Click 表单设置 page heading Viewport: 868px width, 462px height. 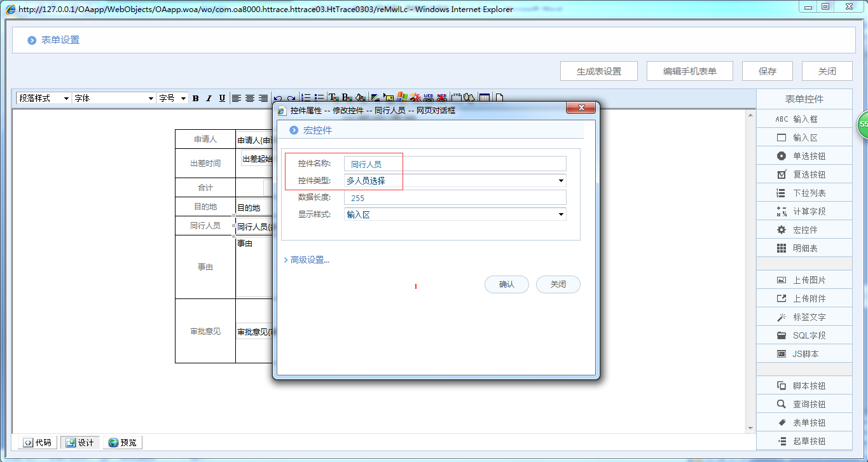click(x=60, y=40)
